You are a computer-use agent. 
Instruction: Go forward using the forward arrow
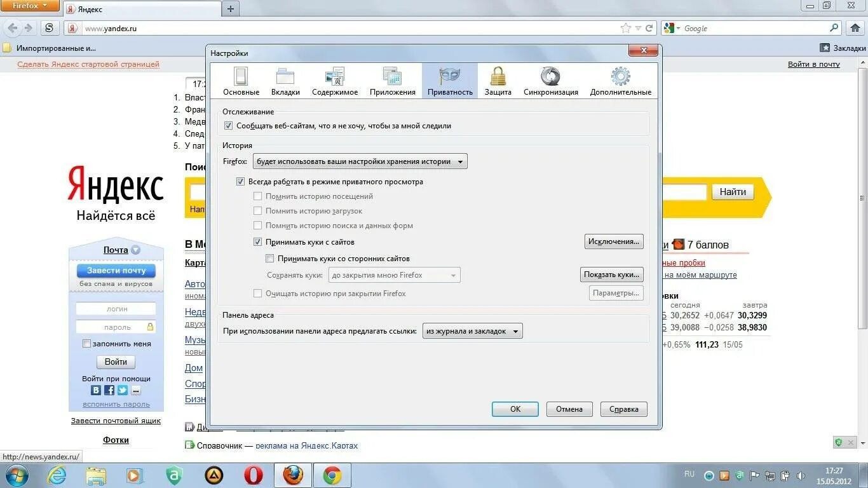pos(28,28)
